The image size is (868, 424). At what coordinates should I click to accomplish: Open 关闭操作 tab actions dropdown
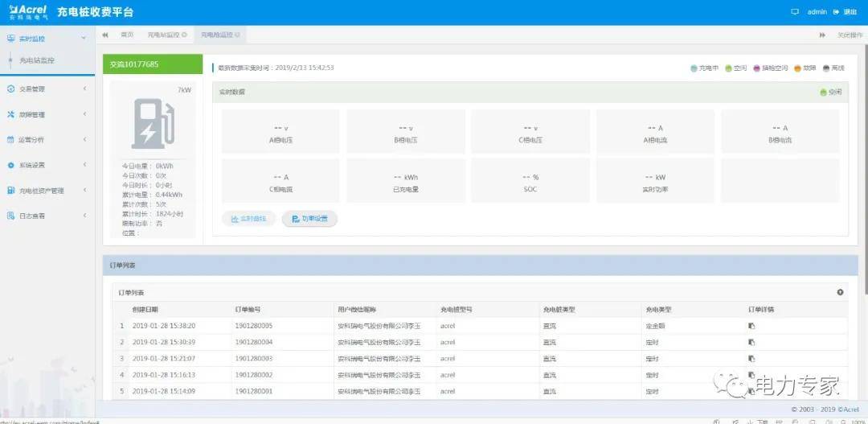tap(850, 35)
